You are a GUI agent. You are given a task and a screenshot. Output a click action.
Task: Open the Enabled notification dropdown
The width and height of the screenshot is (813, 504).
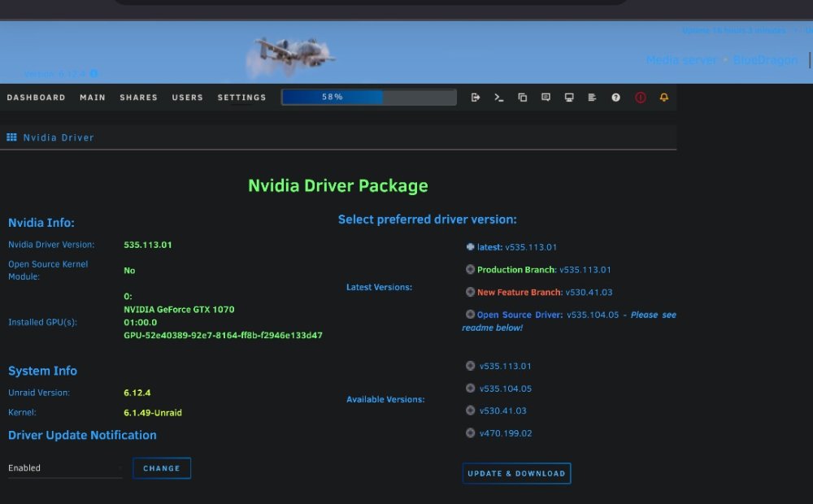pyautogui.click(x=65, y=468)
